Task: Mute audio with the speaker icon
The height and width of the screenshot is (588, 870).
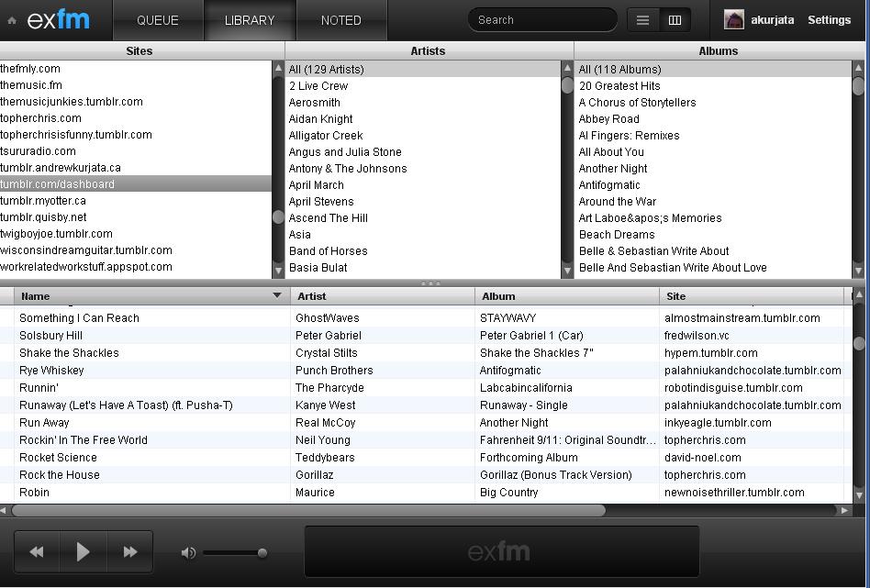Action: pos(188,552)
